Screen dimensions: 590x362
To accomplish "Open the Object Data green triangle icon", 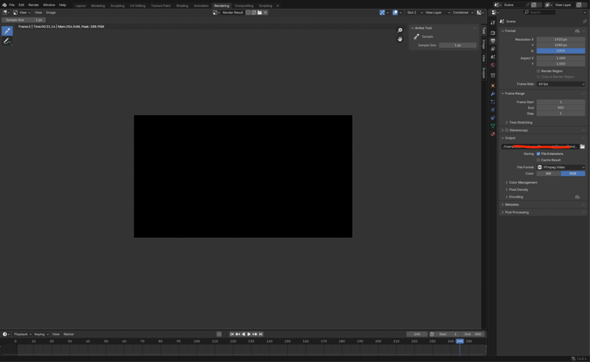I will click(493, 126).
